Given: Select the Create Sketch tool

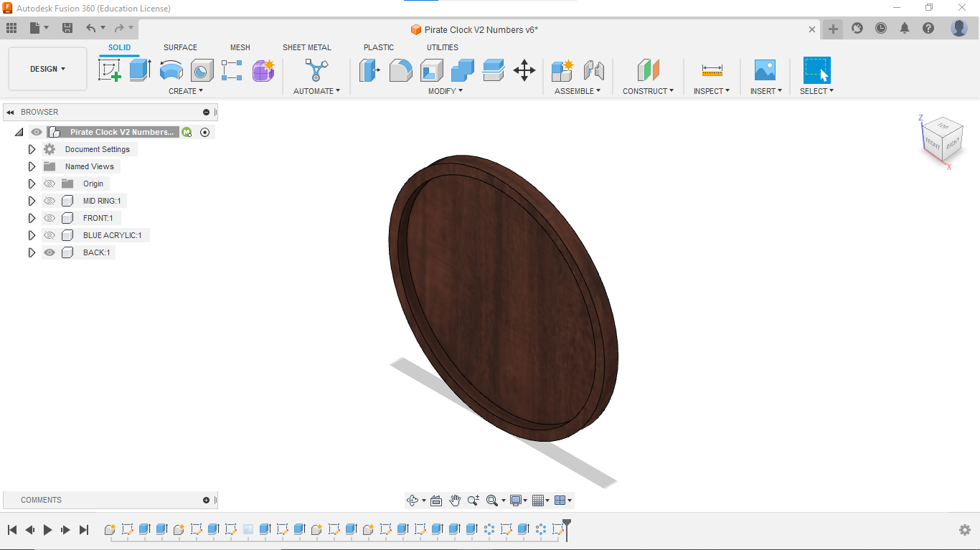Looking at the screenshot, I should coord(109,70).
